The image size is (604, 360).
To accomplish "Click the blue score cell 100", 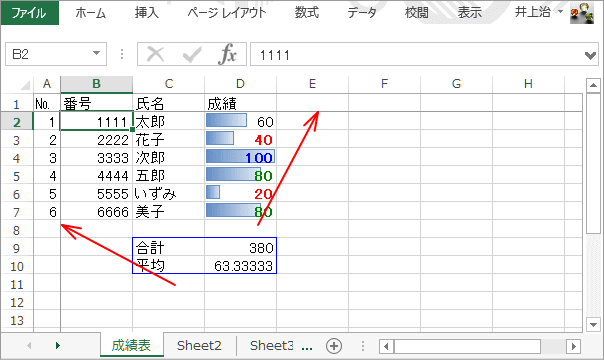I will (x=240, y=157).
